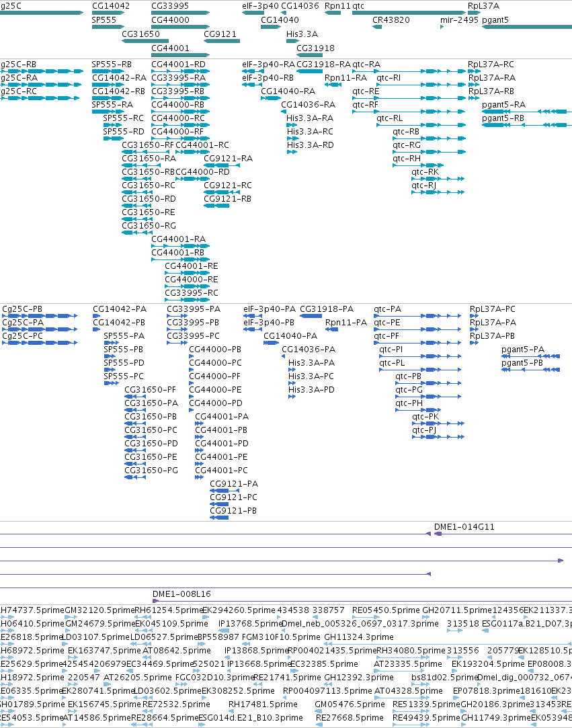Image resolution: width=572 pixels, height=728 pixels.
Task: Select the BP558987 EST label
Action: point(219,637)
